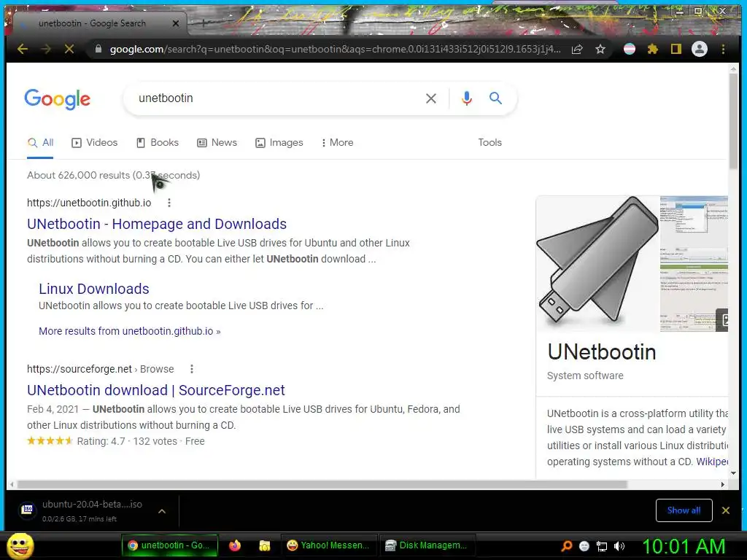Click the System software subtitle
Screen dimensions: 747x560
[585, 376]
